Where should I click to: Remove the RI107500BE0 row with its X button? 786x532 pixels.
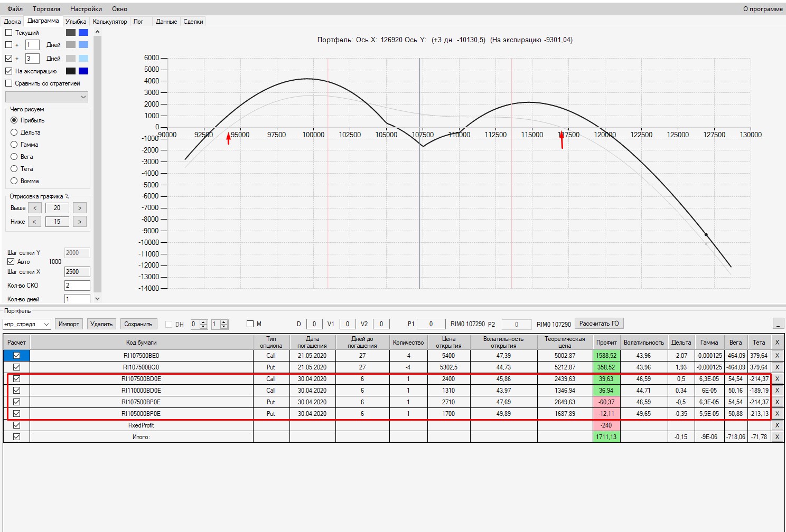pyautogui.click(x=777, y=356)
